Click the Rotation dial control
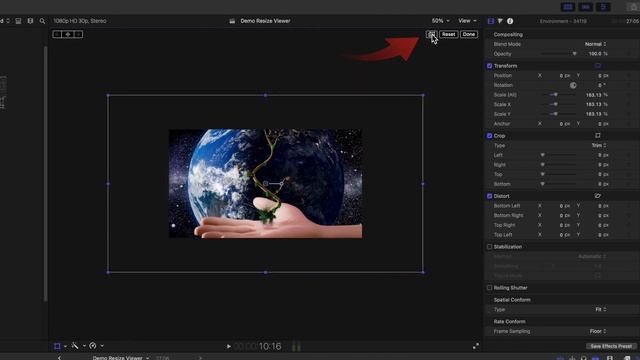The width and height of the screenshot is (640, 360). point(573,85)
